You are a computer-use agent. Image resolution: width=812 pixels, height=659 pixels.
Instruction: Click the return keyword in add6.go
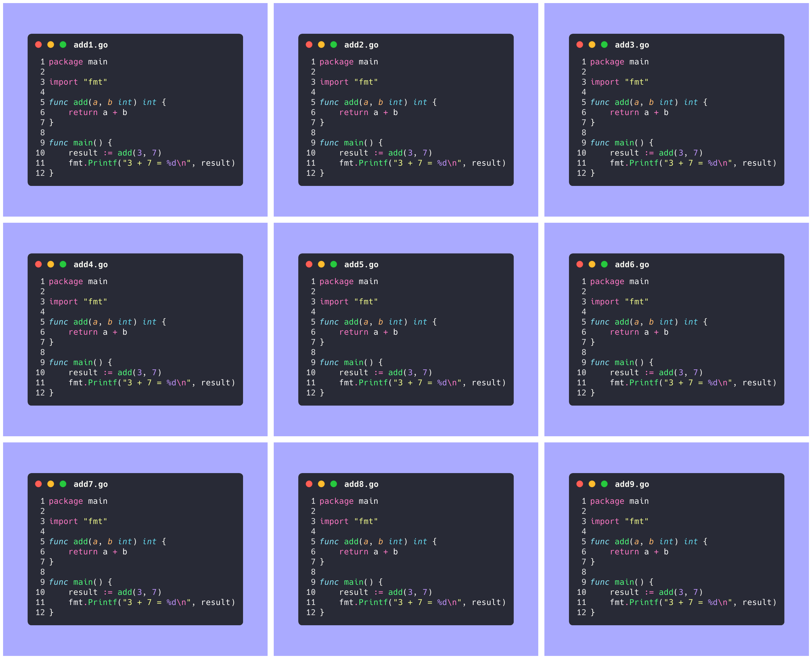(x=624, y=332)
